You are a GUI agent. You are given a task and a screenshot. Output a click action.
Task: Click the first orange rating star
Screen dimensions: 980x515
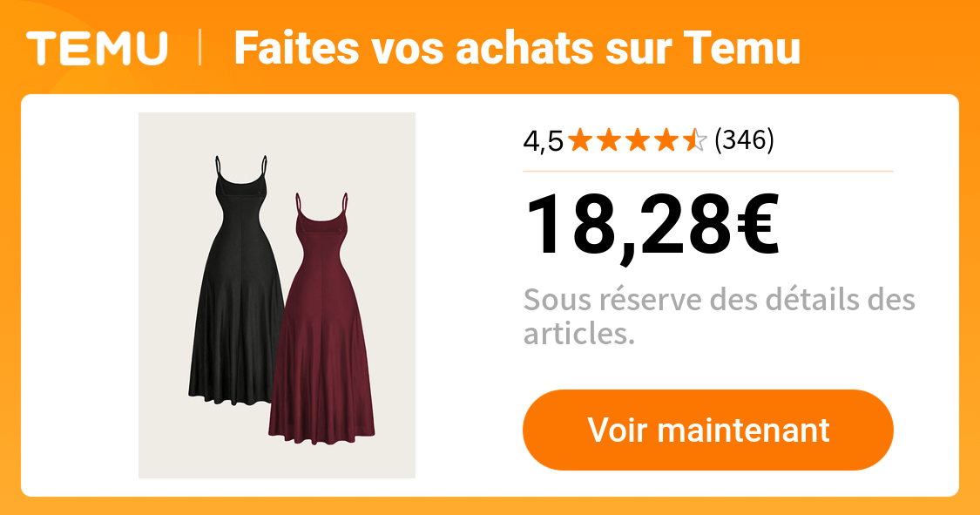(580, 140)
